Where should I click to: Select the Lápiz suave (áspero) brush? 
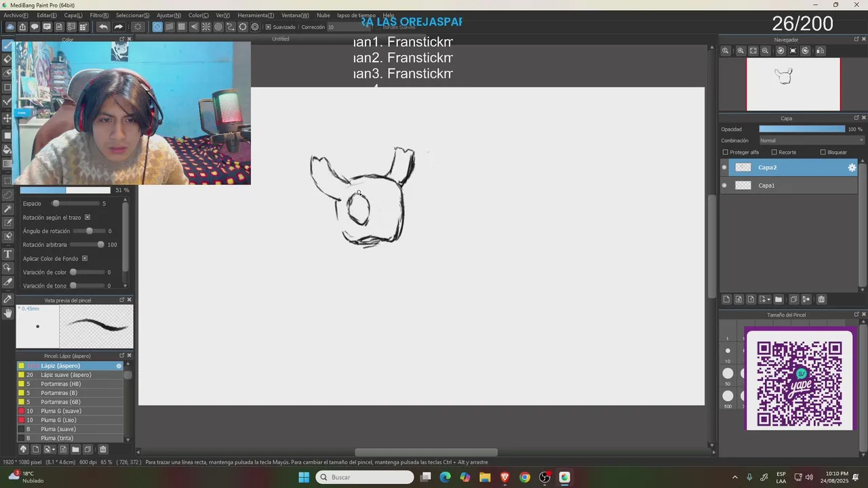click(71, 375)
